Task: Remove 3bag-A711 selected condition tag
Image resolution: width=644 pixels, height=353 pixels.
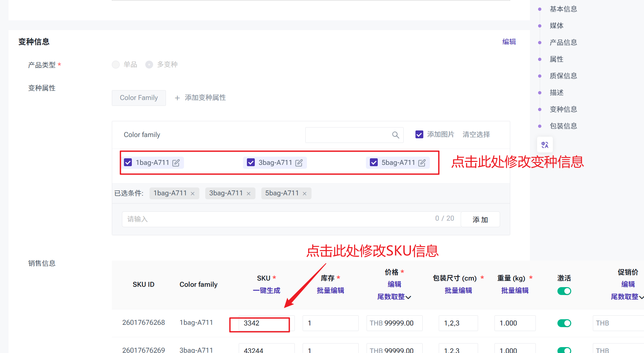Action: click(x=249, y=194)
